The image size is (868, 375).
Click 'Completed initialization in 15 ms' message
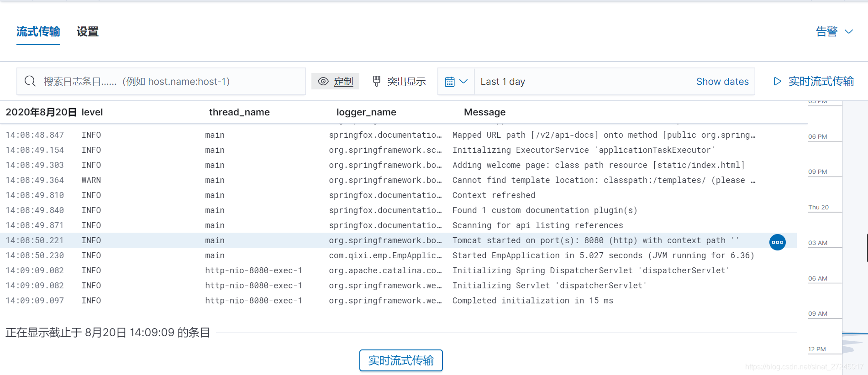pos(532,301)
